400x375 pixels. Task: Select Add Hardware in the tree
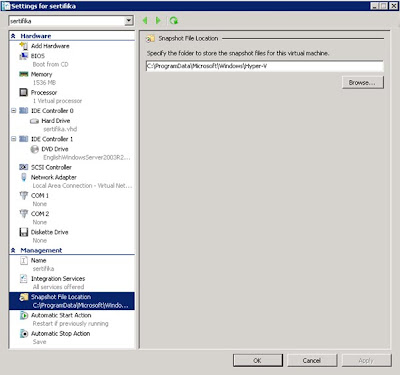(50, 46)
